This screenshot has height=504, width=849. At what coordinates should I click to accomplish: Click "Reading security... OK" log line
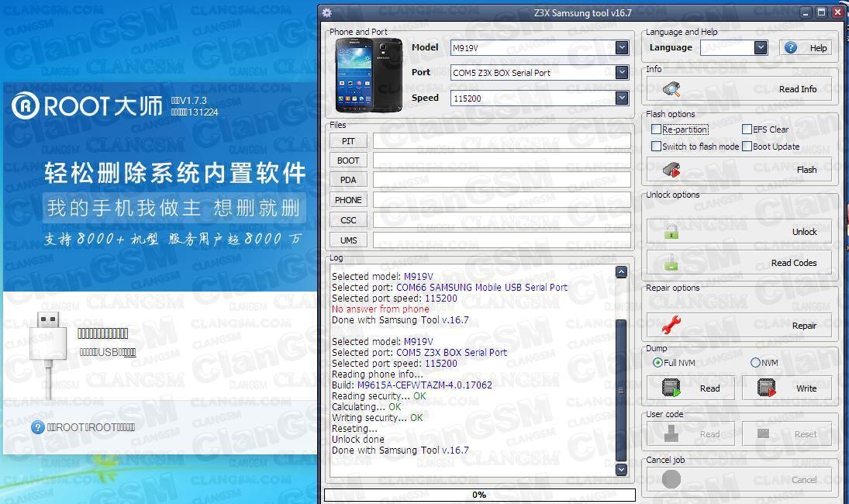(379, 396)
